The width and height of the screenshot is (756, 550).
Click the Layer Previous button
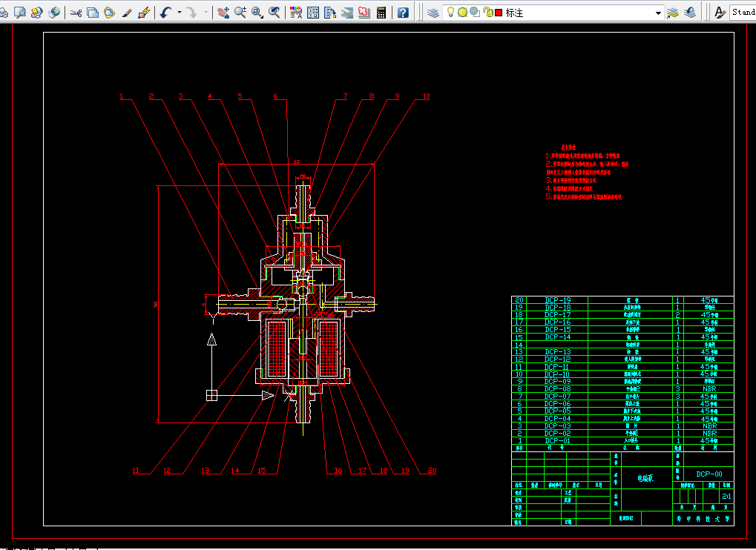tap(690, 13)
